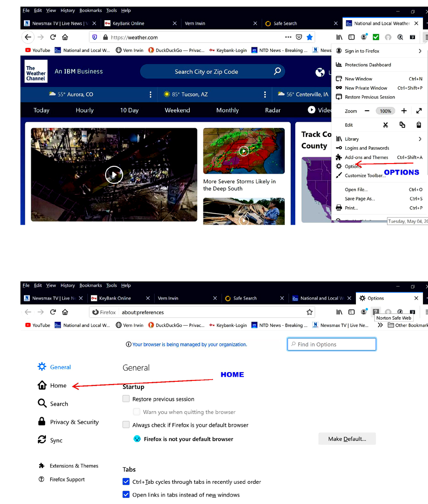The image size is (428, 504).
Task: Click home icon in the about:preferences toolbar
Action: [65, 312]
